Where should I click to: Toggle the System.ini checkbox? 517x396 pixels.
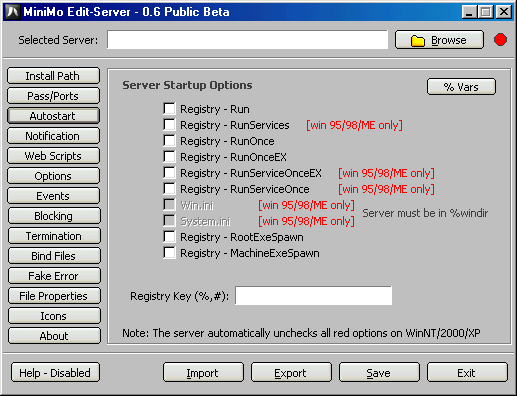[x=169, y=220]
